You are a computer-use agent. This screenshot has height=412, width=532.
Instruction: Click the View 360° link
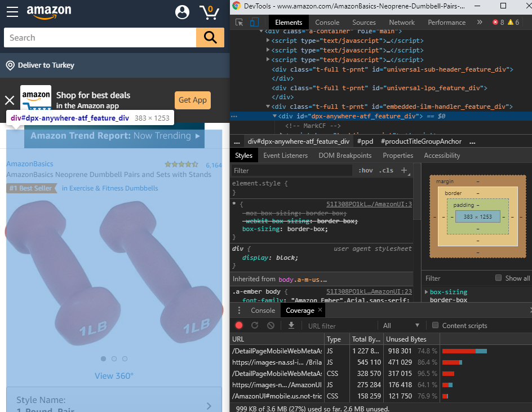tap(114, 376)
